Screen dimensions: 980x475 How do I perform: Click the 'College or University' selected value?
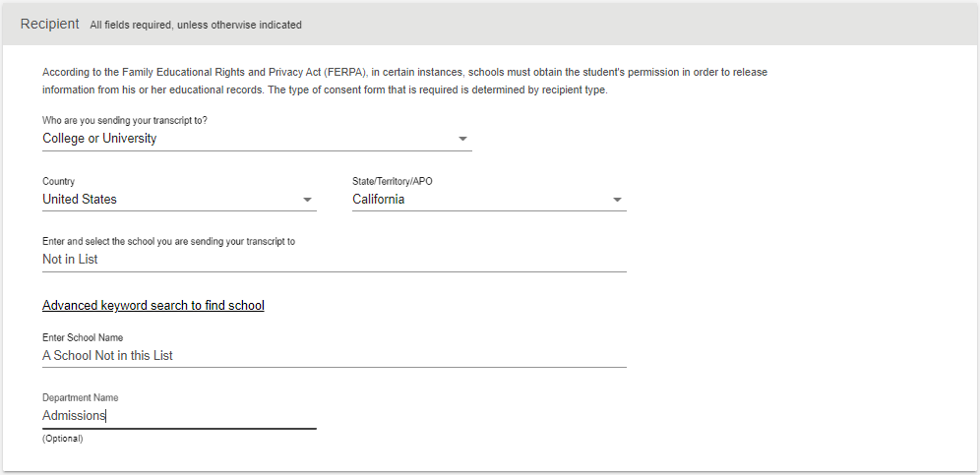click(x=99, y=138)
